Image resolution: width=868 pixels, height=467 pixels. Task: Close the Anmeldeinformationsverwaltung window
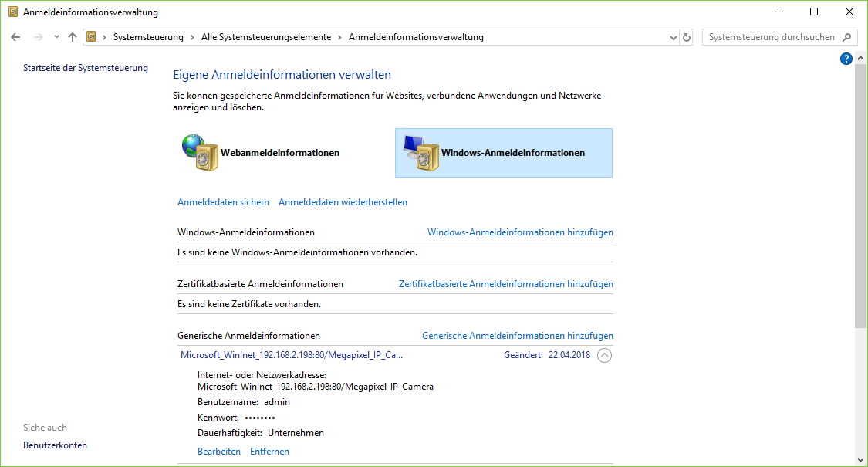click(849, 12)
